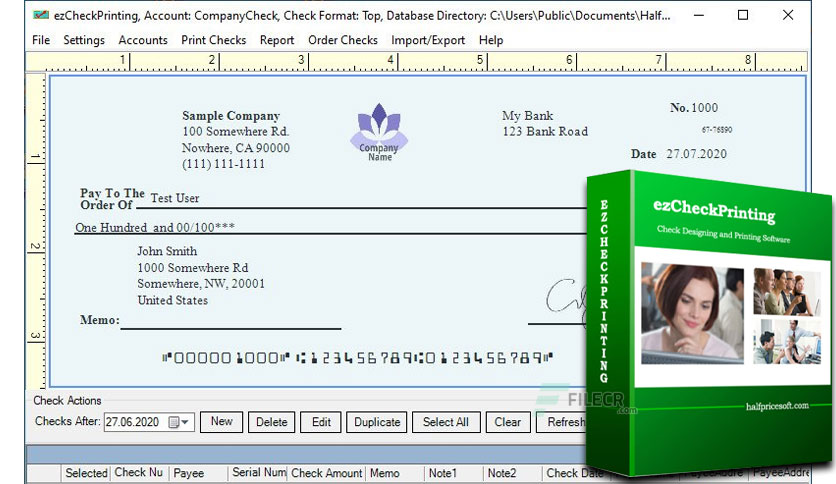Screen dimensions: 836x484
Task: Click the Refresh button
Action: tap(561, 422)
